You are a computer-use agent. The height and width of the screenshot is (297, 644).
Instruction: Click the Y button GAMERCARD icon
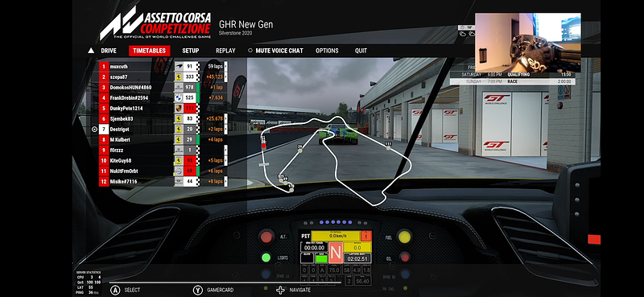(198, 290)
